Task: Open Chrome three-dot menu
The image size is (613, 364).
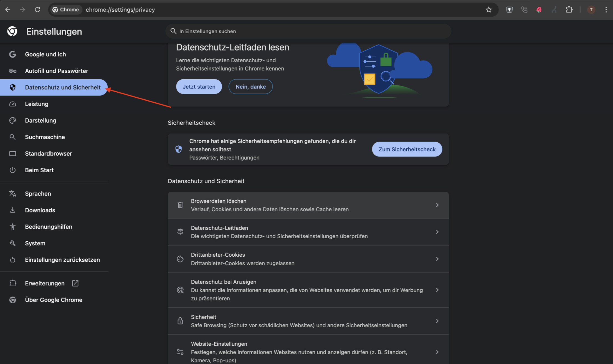Action: 606,10
